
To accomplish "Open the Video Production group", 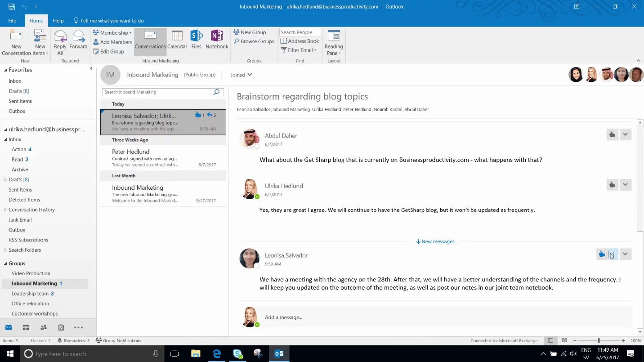I will [x=31, y=273].
